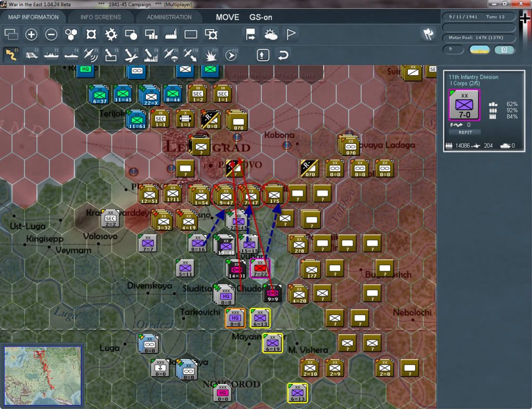Select Rail mode (F2) icon

(x=32, y=55)
